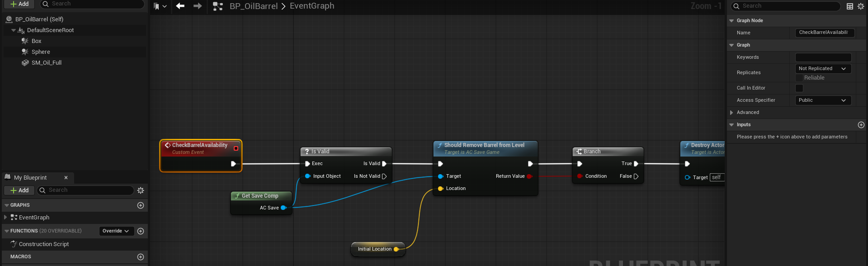Select the Sphere collision component
Image resolution: width=868 pixels, height=266 pixels.
click(x=41, y=52)
